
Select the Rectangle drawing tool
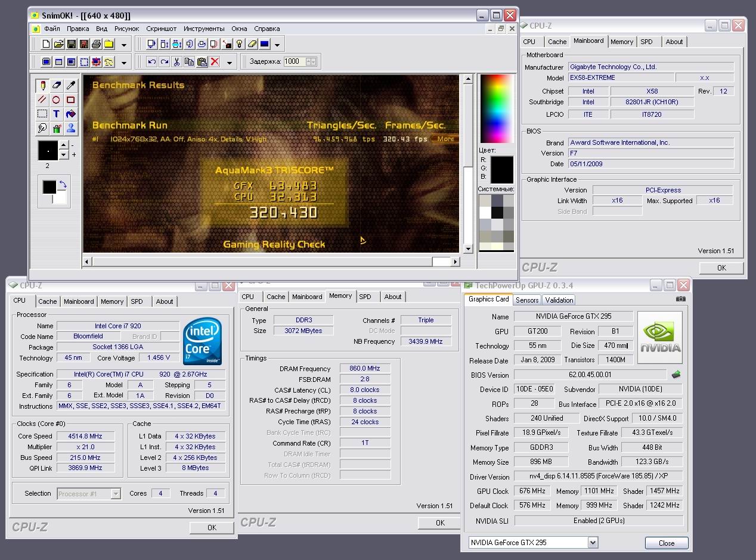tap(70, 99)
